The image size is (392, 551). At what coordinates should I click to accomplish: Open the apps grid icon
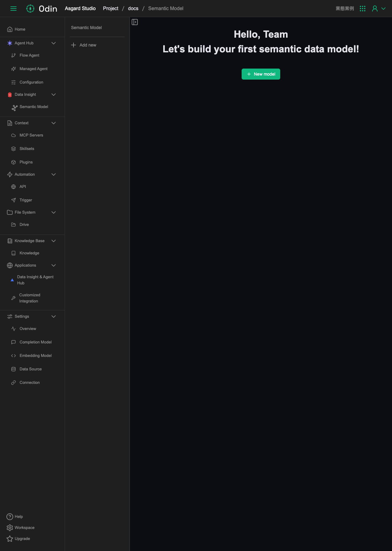tap(363, 9)
